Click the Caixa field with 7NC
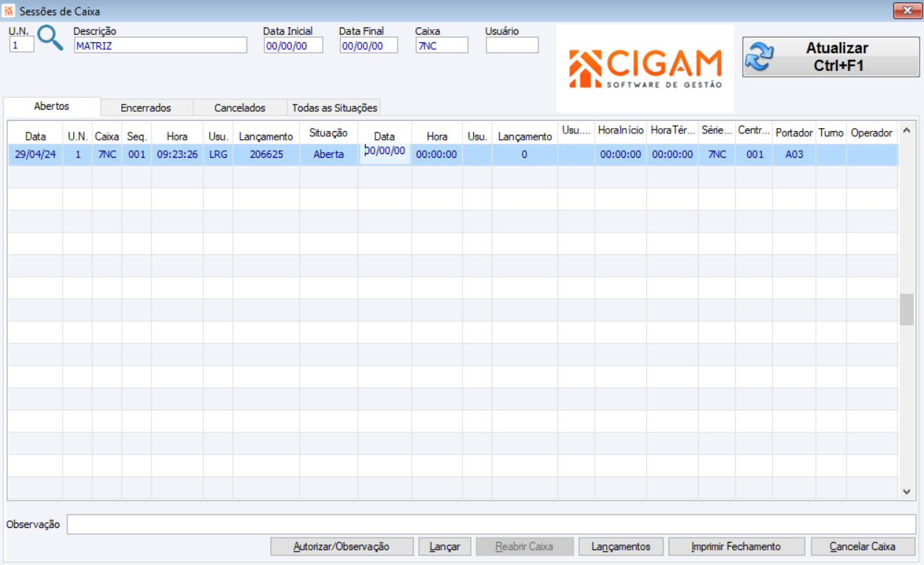 click(442, 45)
